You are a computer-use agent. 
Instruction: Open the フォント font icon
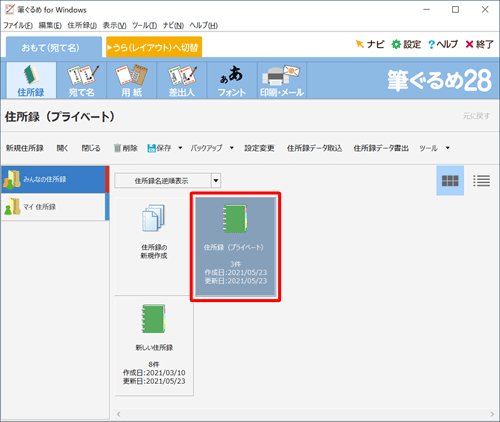pyautogui.click(x=232, y=80)
